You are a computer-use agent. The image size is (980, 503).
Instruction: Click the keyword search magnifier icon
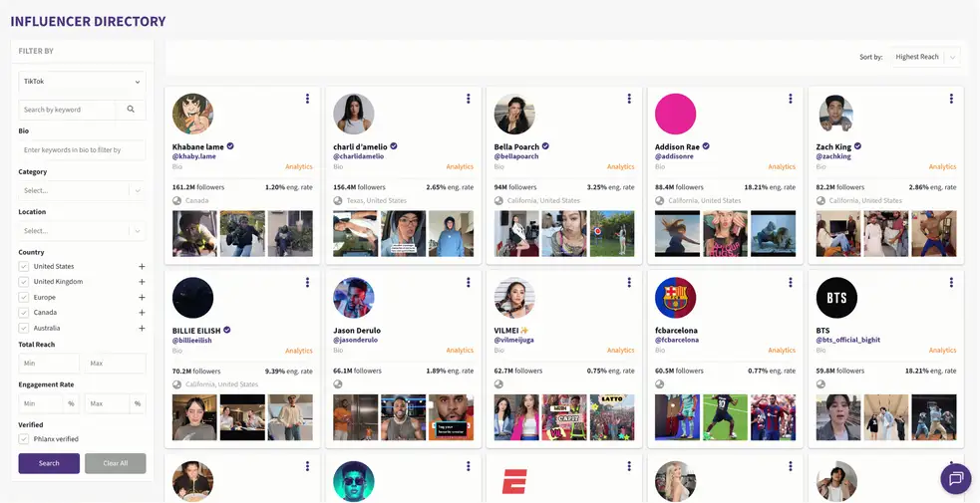click(x=131, y=110)
